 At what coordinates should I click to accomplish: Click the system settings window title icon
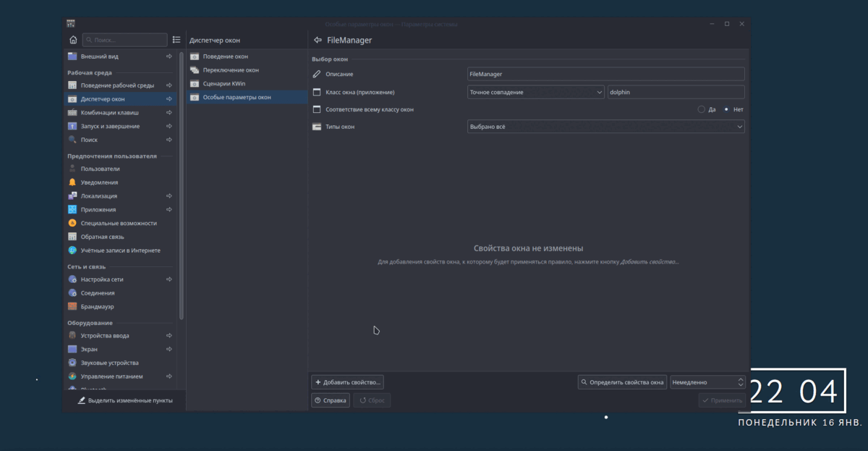coord(70,24)
